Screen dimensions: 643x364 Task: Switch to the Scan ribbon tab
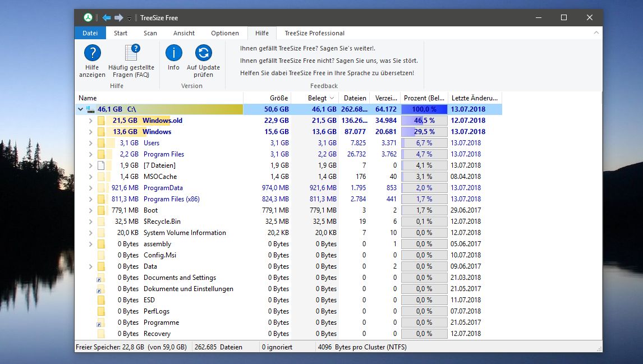click(150, 33)
